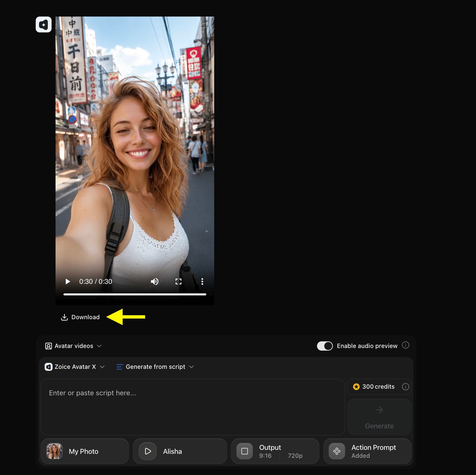Open the video in fullscreen
Image resolution: width=476 pixels, height=475 pixels.
coord(178,281)
